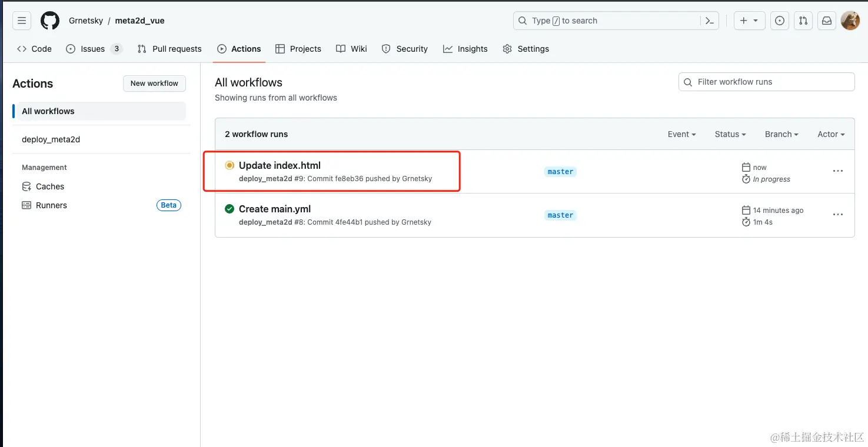Open the three-dot menu for Create main.yml run
This screenshot has width=868, height=447.
[x=838, y=215]
